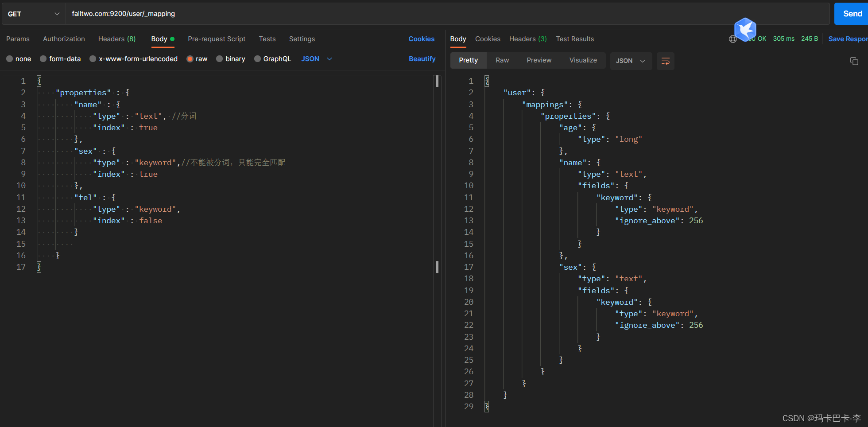Open the Tests tab
The width and height of the screenshot is (868, 427).
pyautogui.click(x=267, y=39)
